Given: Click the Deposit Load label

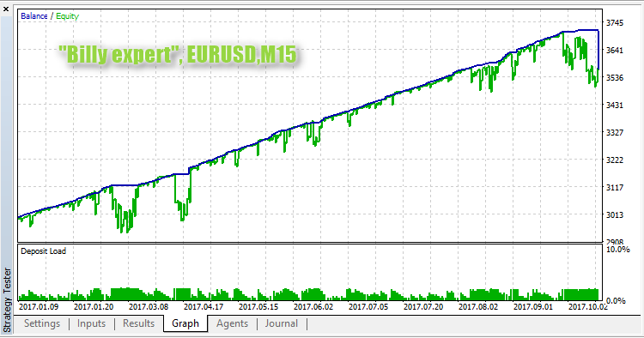Looking at the screenshot, I should coord(43,251).
